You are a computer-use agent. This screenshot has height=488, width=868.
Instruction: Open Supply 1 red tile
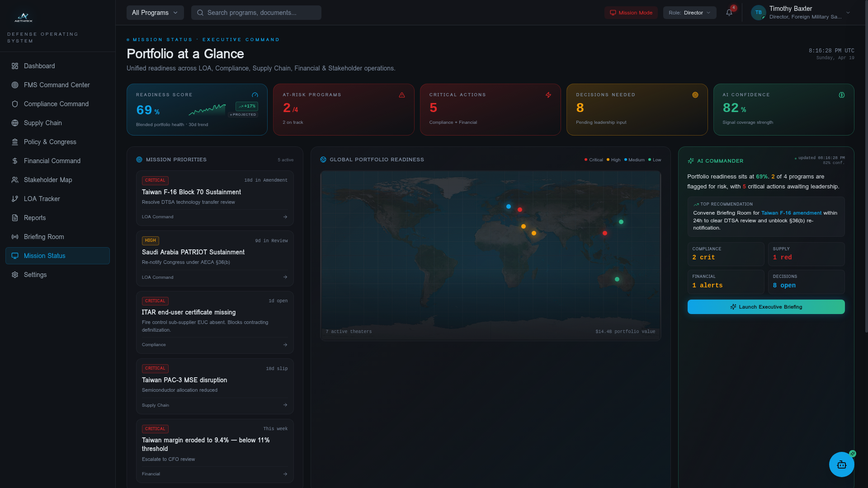coord(806,254)
